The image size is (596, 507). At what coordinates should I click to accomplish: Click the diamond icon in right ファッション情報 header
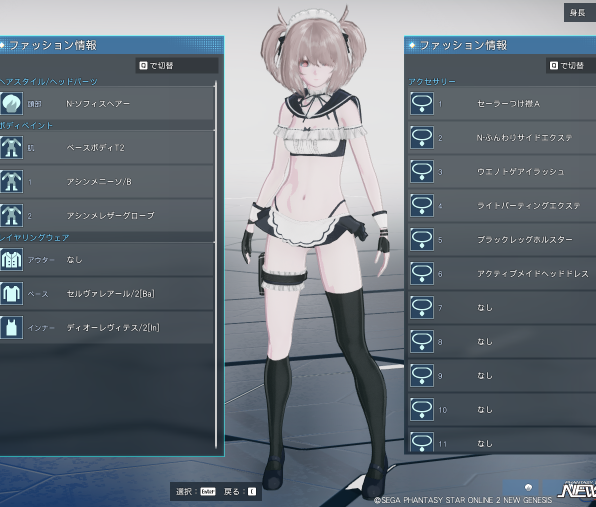click(x=412, y=45)
